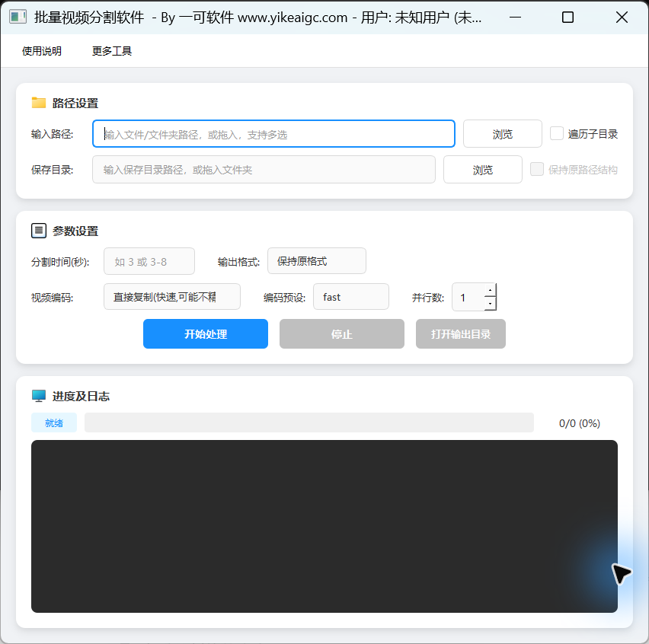649x644 pixels.
Task: Click the progress bar
Action: click(309, 422)
